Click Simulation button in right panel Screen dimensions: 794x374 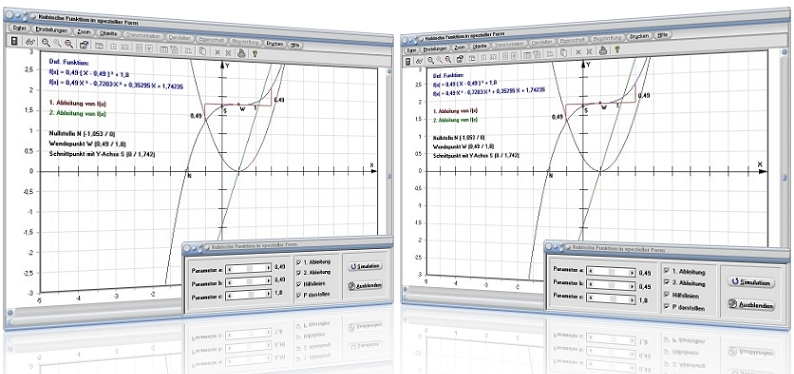[750, 283]
